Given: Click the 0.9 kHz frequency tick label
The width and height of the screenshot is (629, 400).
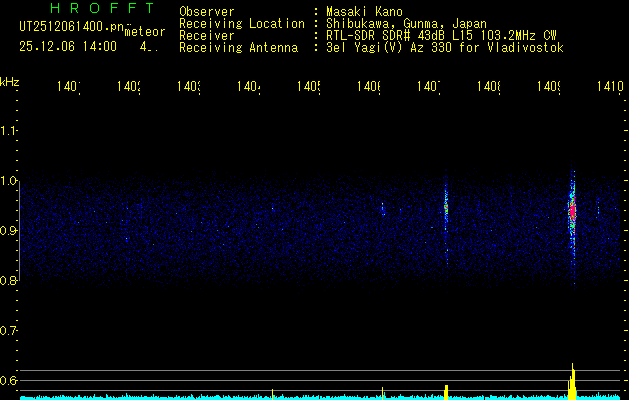Looking at the screenshot, I should tap(10, 231).
